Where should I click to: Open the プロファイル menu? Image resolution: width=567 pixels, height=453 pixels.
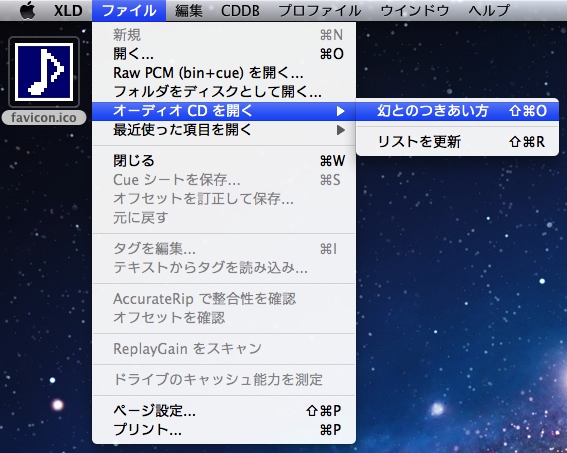click(x=320, y=10)
